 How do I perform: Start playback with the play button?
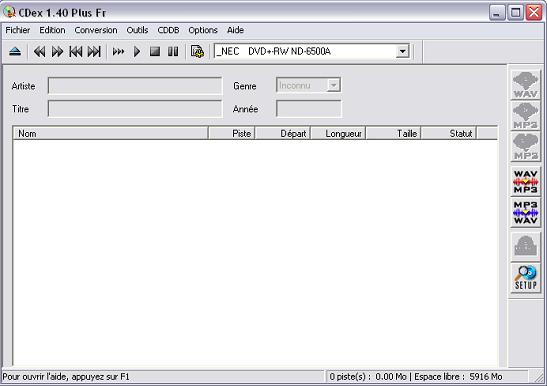click(137, 52)
